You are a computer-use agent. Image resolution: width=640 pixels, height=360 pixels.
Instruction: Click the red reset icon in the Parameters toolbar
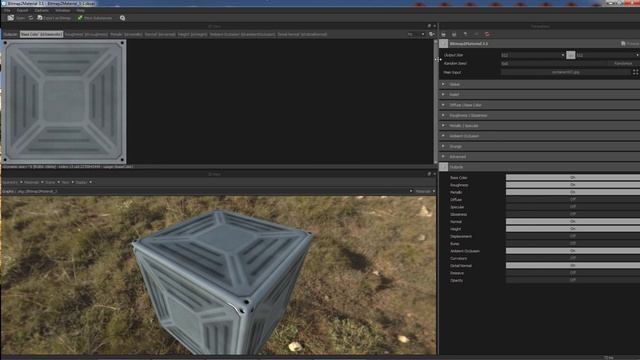pos(487,34)
